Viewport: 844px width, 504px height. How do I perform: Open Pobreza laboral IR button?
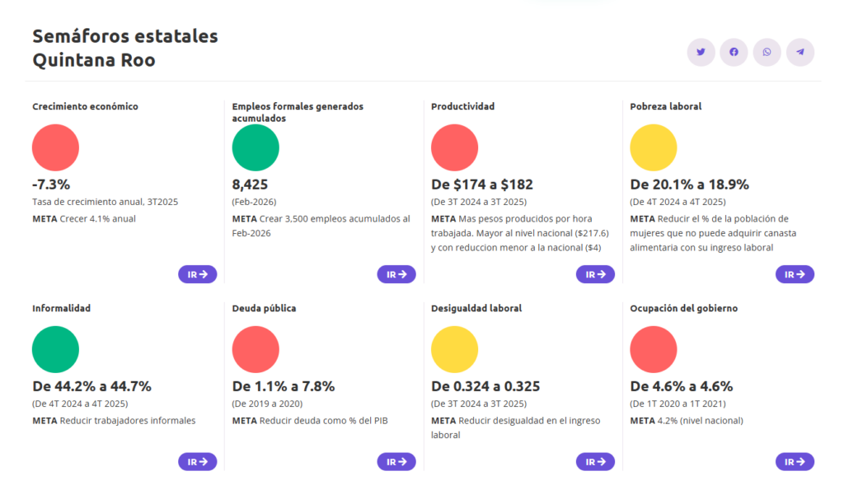pos(795,274)
